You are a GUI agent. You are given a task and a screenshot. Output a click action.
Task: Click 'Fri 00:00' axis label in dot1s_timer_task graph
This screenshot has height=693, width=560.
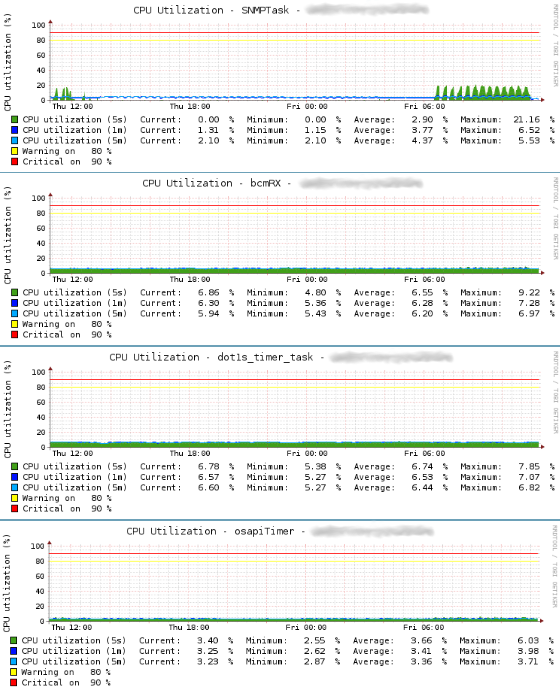pos(307,453)
